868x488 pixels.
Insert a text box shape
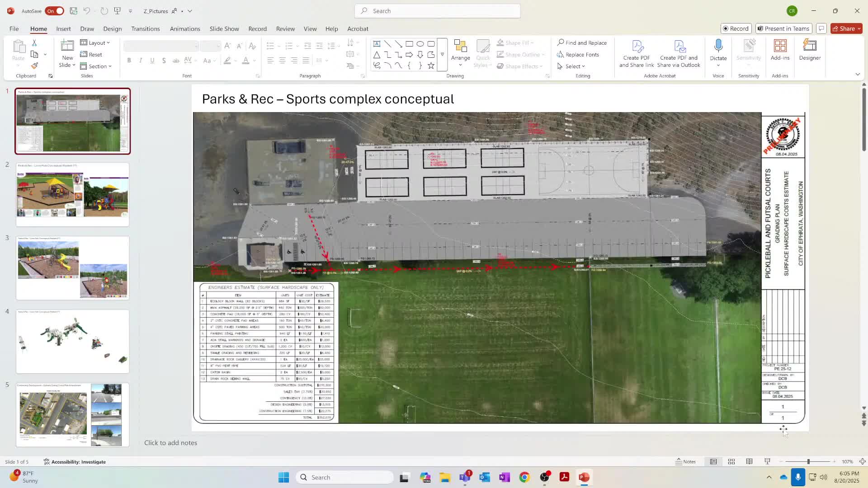[377, 44]
